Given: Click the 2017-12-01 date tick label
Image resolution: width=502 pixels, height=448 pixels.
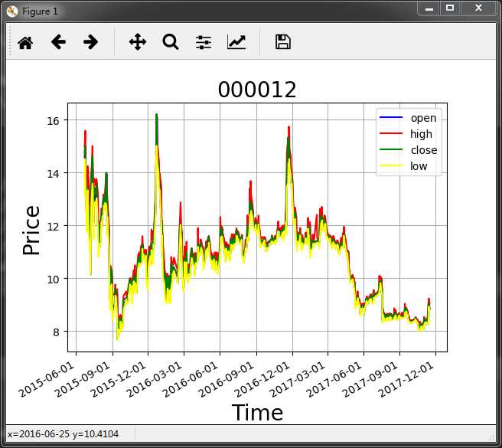Looking at the screenshot, I should point(406,381).
